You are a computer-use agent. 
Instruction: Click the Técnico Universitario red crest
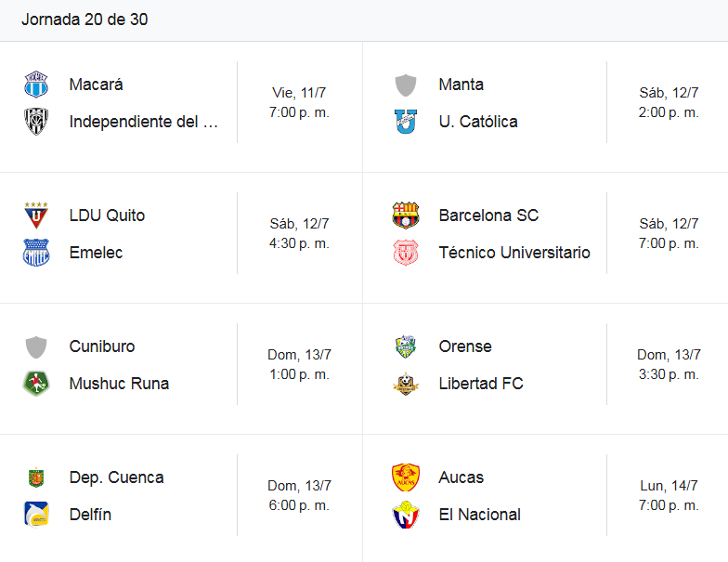pos(406,253)
